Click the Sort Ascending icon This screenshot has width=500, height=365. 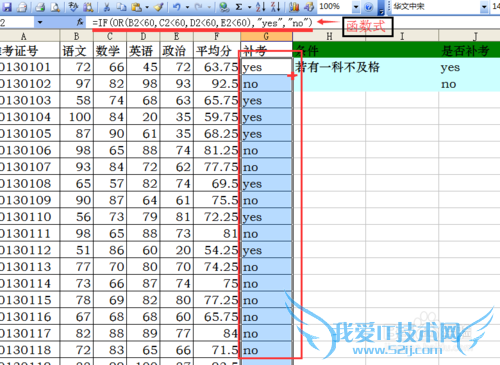[260, 7]
